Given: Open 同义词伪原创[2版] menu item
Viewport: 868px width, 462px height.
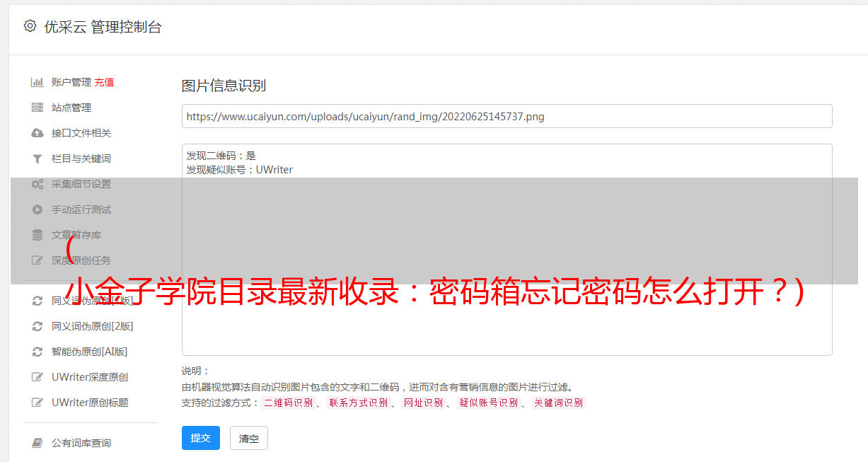Looking at the screenshot, I should click(x=92, y=326).
